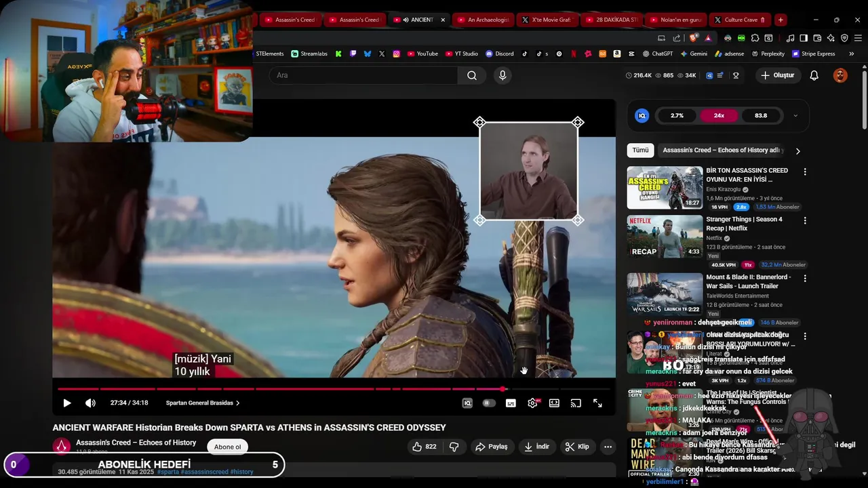
Task: Dislike the video
Action: pos(454,447)
